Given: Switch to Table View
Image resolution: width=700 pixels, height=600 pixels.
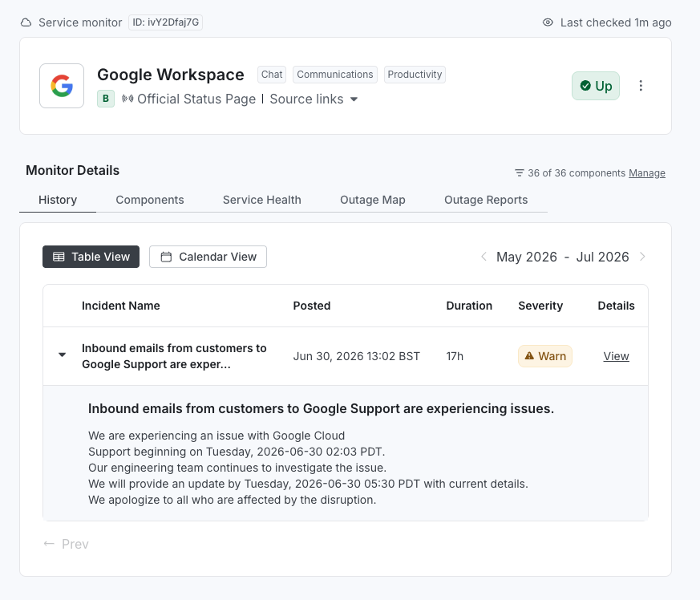Looking at the screenshot, I should tap(91, 257).
